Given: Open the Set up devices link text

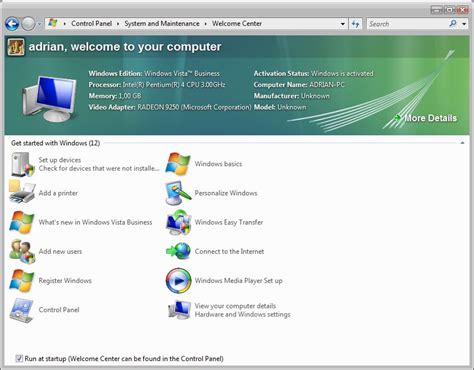Looking at the screenshot, I should coord(60,160).
